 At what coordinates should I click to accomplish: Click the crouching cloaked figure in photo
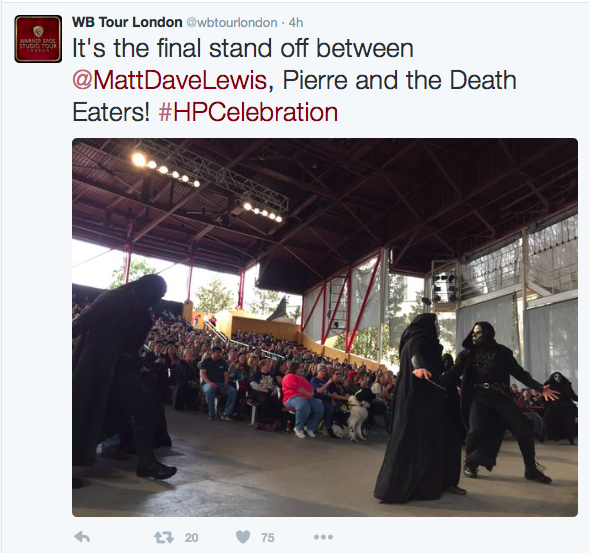[x=120, y=378]
